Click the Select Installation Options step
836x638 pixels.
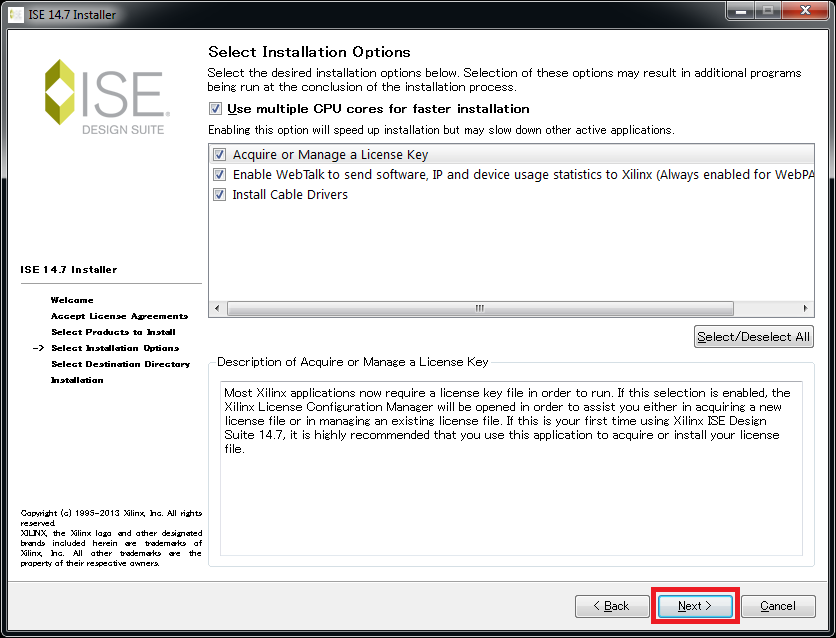[115, 348]
